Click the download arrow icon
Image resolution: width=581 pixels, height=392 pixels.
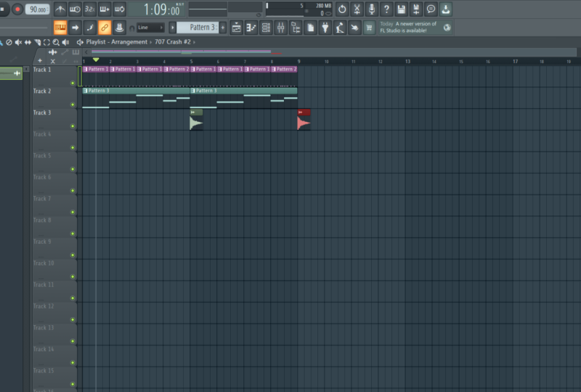point(446,9)
